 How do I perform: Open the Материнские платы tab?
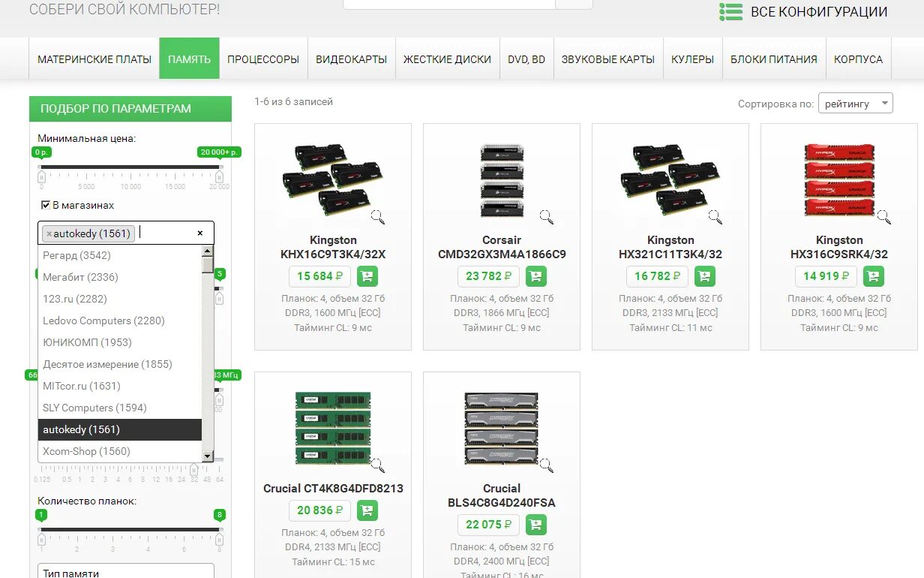94,59
